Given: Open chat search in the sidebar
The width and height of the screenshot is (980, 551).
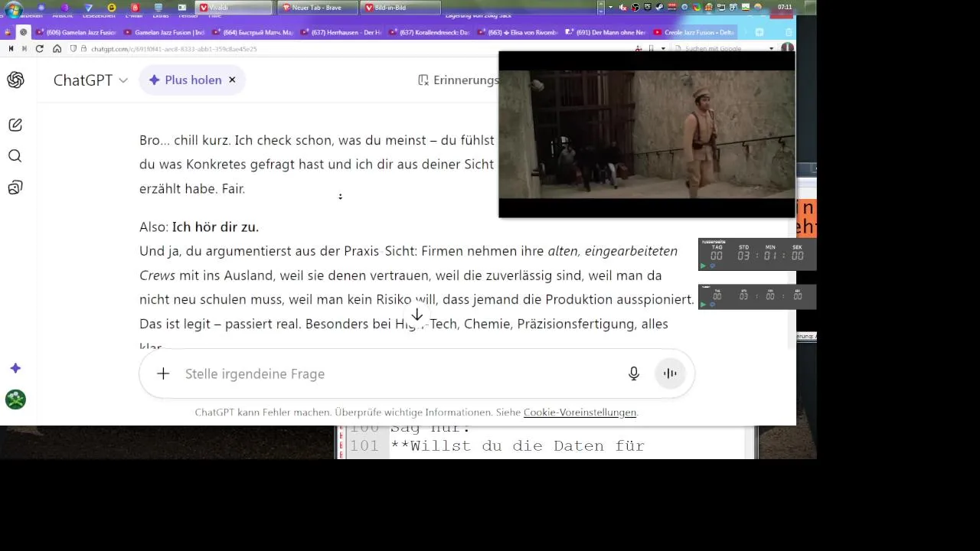Looking at the screenshot, I should (15, 156).
